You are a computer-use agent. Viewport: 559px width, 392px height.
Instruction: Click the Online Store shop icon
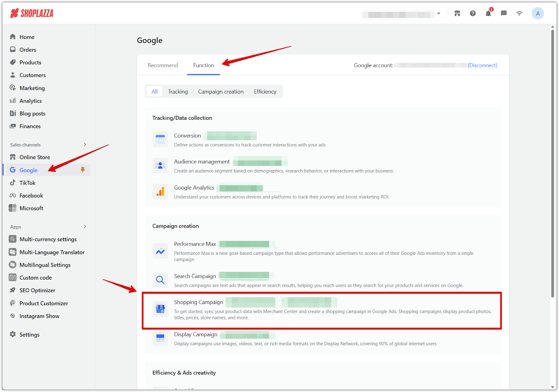click(13, 157)
